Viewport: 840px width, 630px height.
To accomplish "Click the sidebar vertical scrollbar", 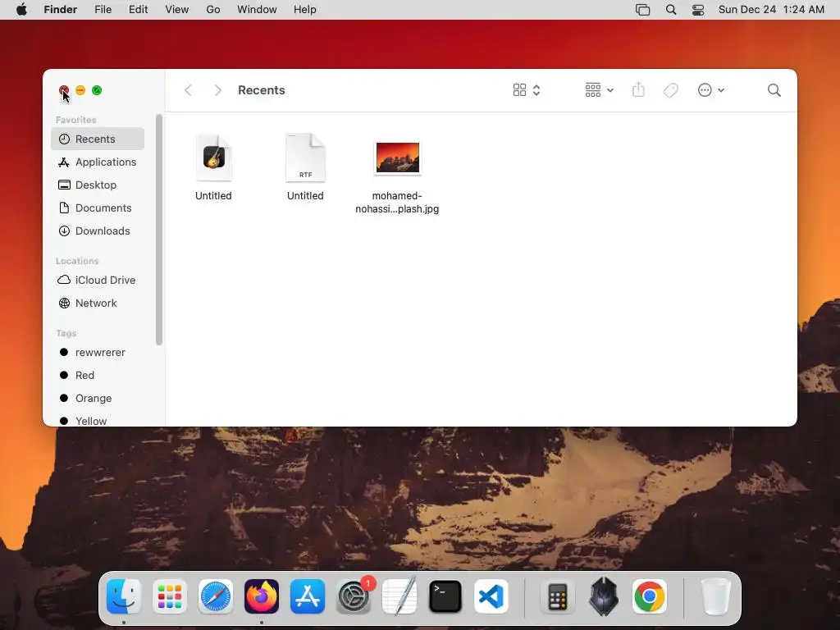I will (158, 230).
